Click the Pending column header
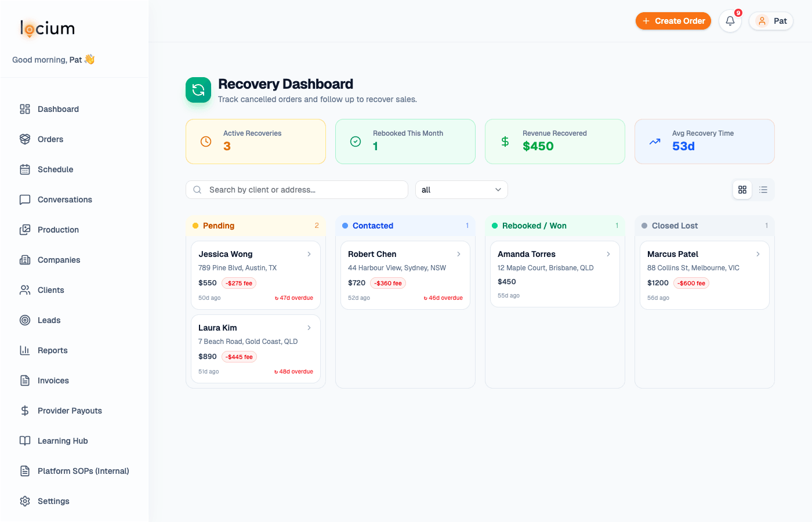The image size is (812, 522). click(x=256, y=226)
